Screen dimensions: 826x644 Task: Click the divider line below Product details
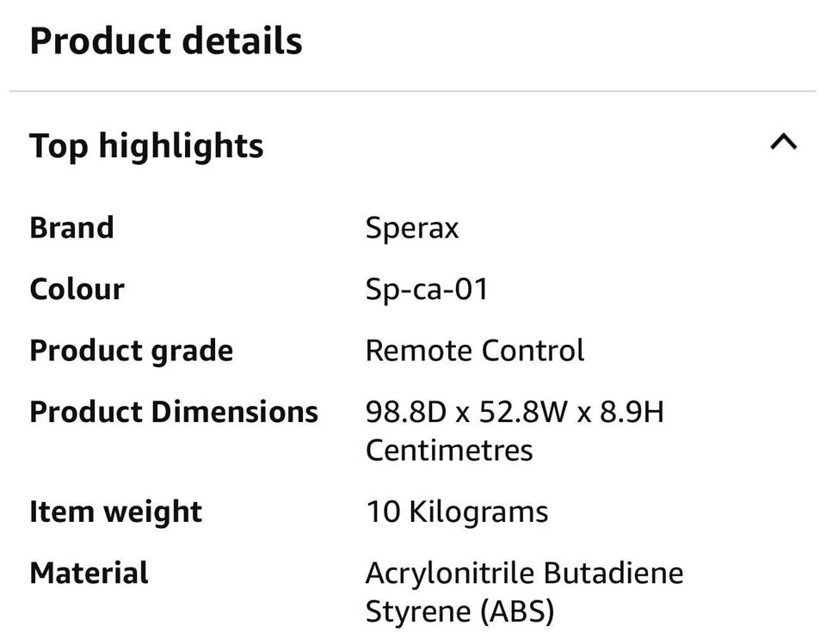pyautogui.click(x=413, y=90)
